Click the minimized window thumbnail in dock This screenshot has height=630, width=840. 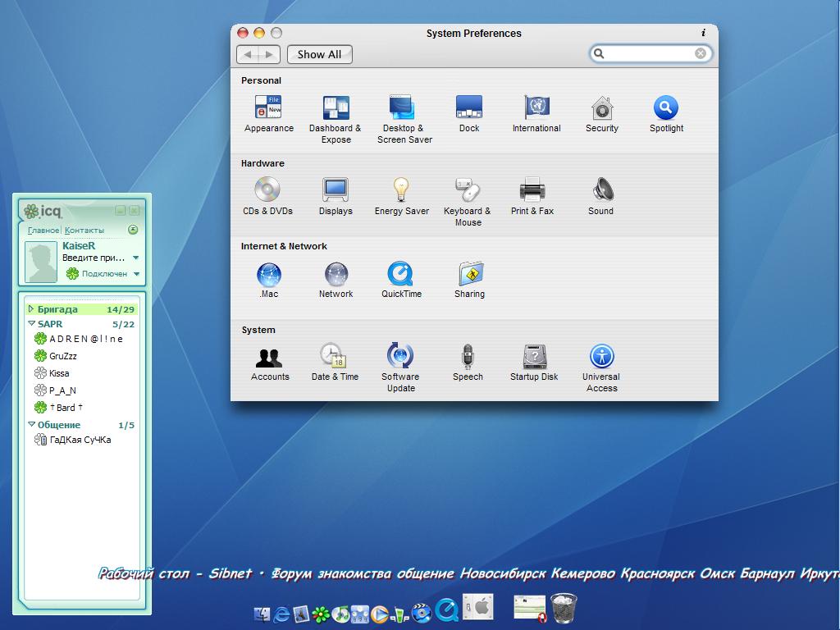point(529,607)
